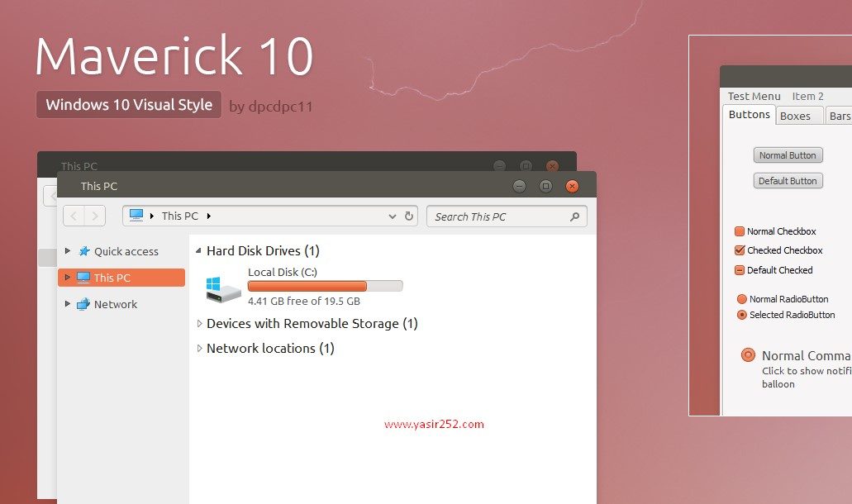Click the Hard Disk Drives (1) heading

coord(263,251)
